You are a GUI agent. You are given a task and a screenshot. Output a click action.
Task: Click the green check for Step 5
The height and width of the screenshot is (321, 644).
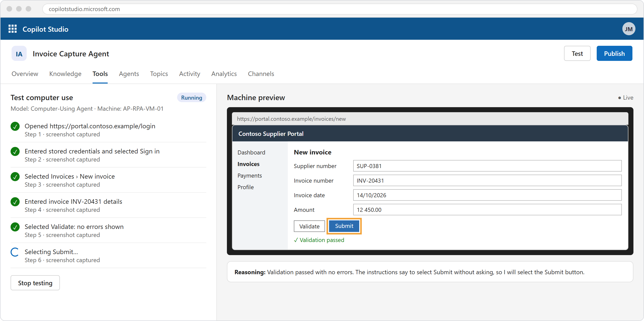tap(15, 227)
